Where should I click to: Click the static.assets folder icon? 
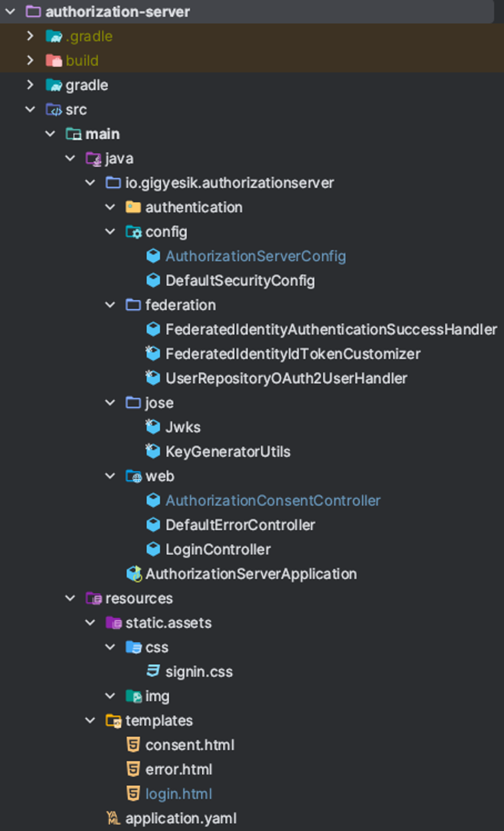click(113, 623)
